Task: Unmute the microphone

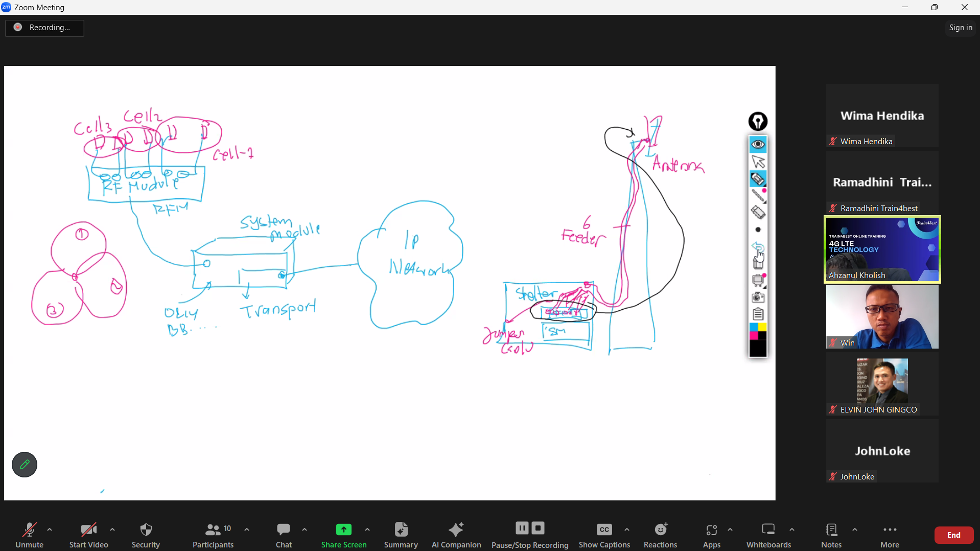Action: coord(30,535)
